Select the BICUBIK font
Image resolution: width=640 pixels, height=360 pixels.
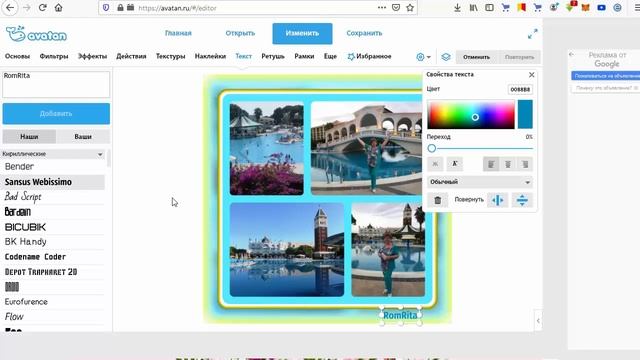pyautogui.click(x=53, y=227)
